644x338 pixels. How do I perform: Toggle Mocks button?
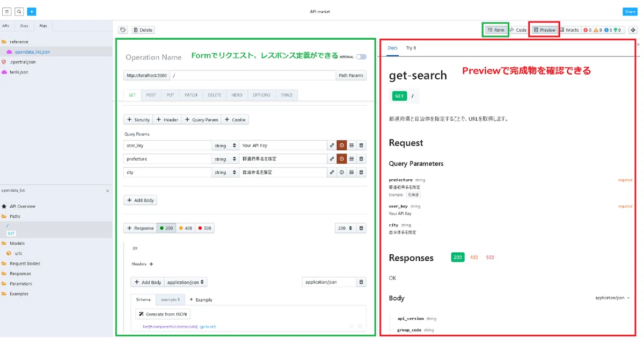coord(569,30)
